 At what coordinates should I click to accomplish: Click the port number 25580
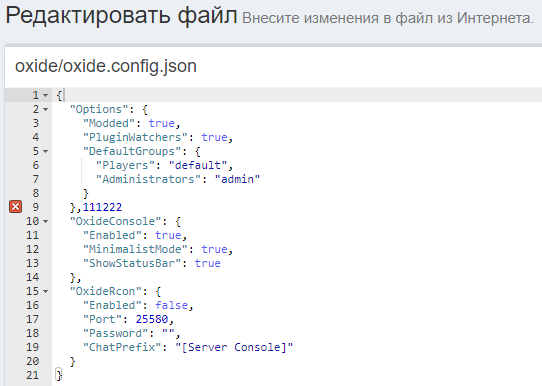(x=152, y=319)
